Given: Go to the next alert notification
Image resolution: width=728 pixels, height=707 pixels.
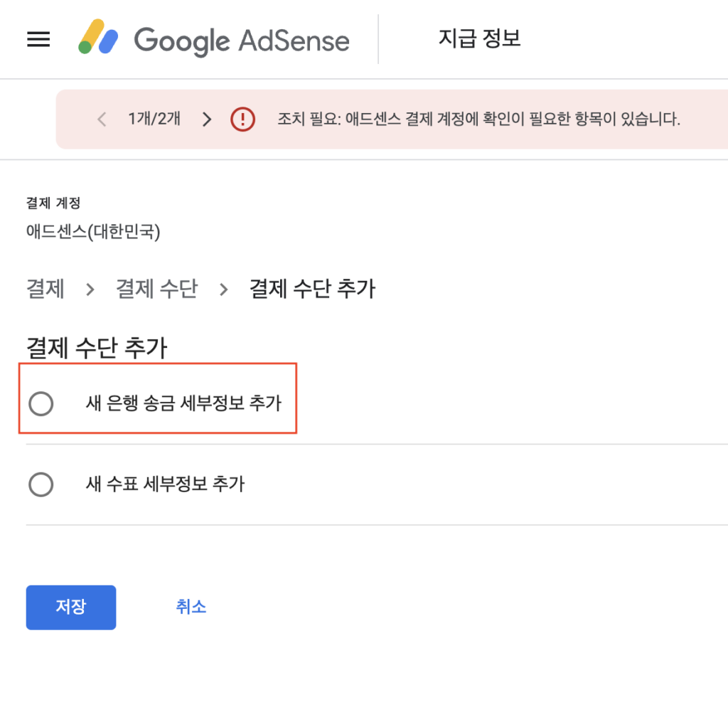Looking at the screenshot, I should pyautogui.click(x=207, y=119).
